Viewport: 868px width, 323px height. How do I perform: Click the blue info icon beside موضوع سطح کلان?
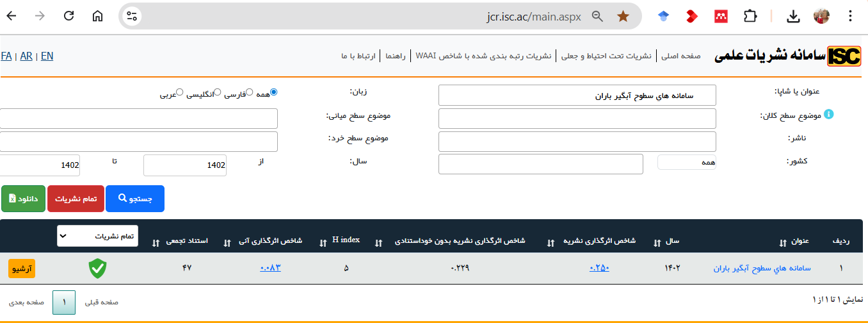pyautogui.click(x=828, y=115)
